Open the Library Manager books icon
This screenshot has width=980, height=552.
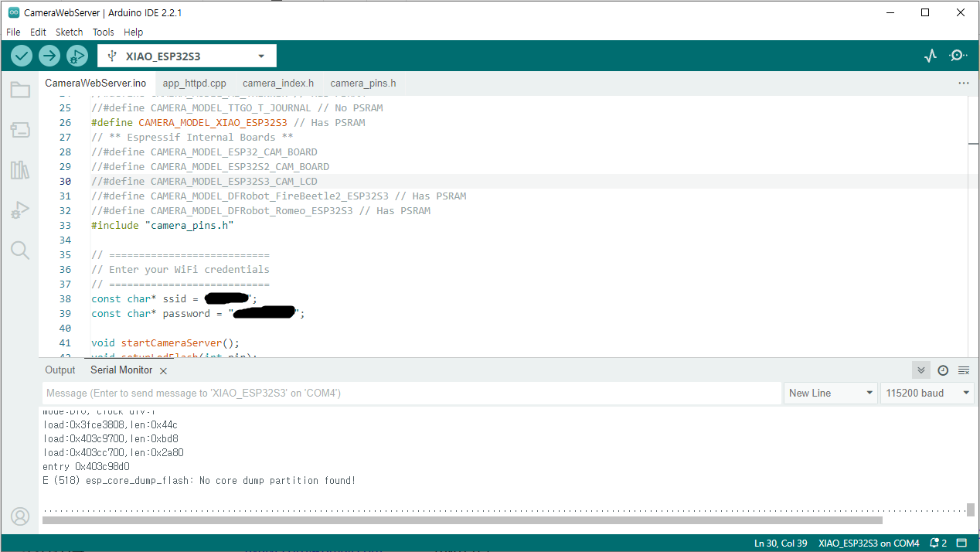pyautogui.click(x=20, y=170)
